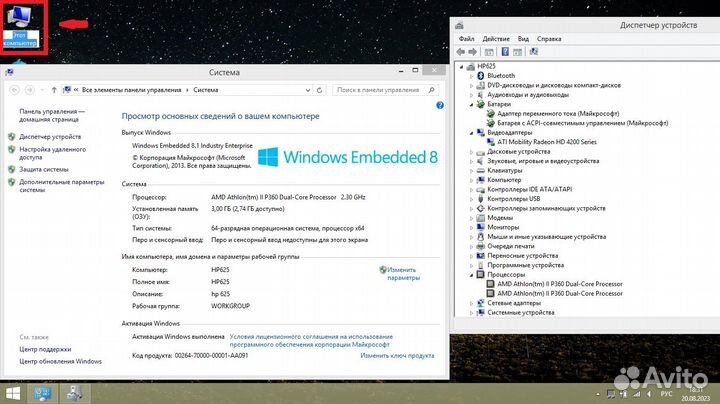Click 'Все элементы панели управления' breadcrumb
Screen dimensions: 720x404
(x=131, y=90)
